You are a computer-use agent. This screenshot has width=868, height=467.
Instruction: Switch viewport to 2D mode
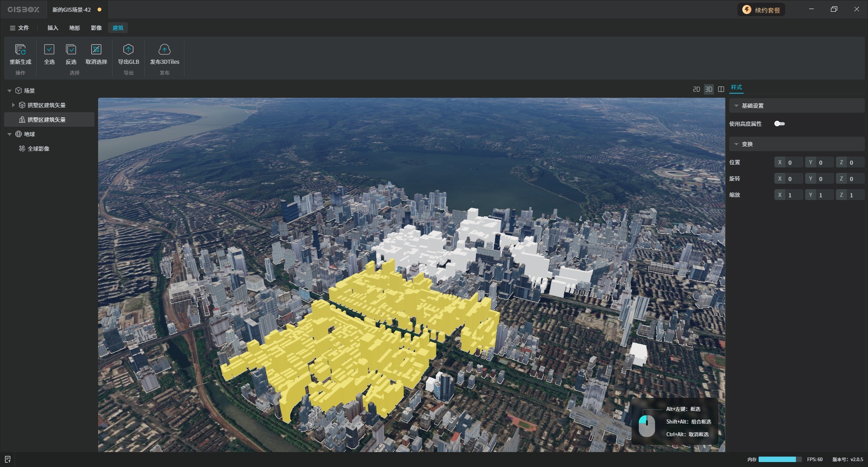click(696, 89)
